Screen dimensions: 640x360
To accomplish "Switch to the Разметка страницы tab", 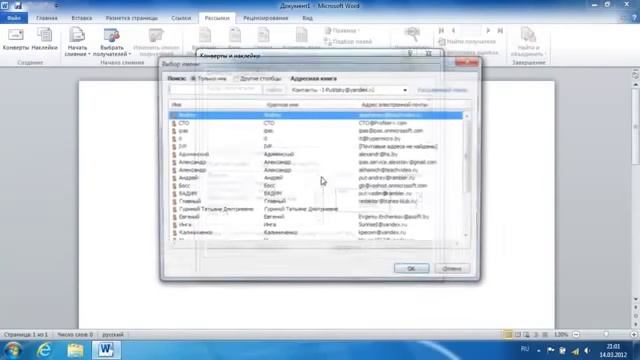I will tap(131, 18).
